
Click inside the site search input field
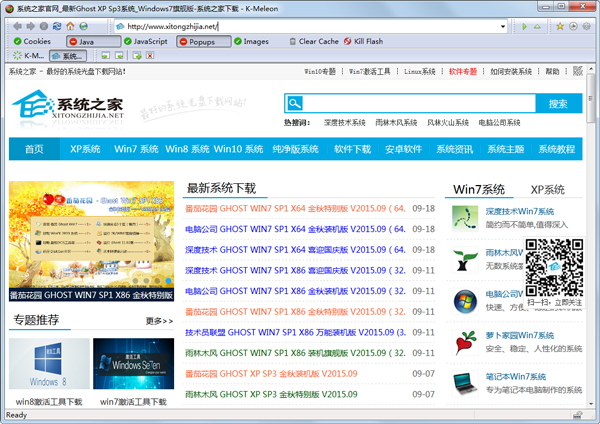pyautogui.click(x=419, y=103)
